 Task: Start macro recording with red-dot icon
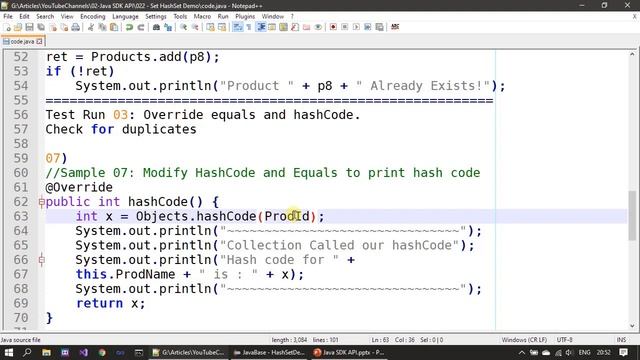point(333,27)
